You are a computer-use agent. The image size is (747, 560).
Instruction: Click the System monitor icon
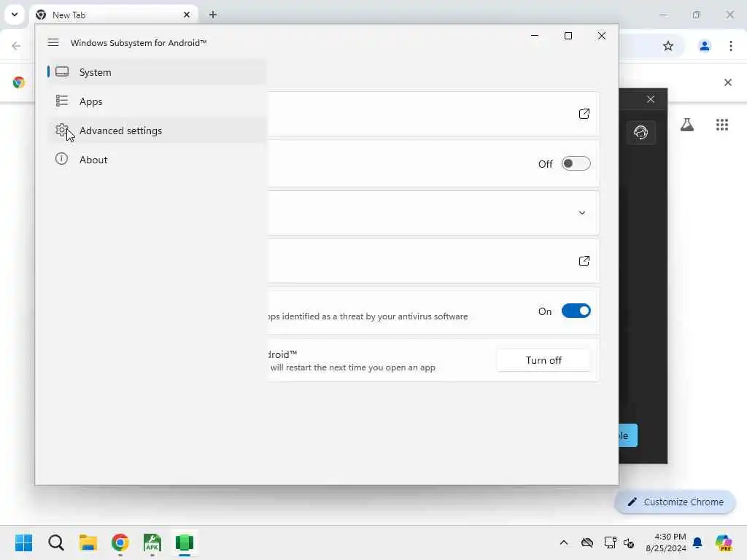(62, 72)
